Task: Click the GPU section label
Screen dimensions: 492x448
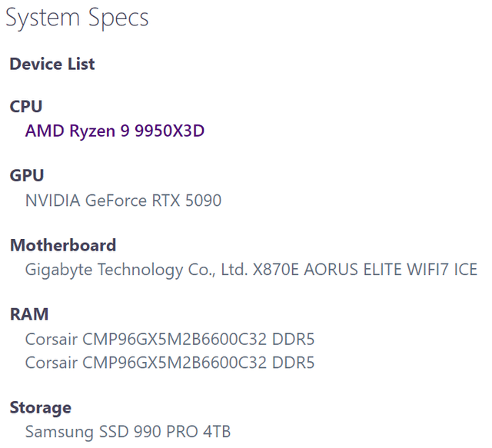Action: 27,176
